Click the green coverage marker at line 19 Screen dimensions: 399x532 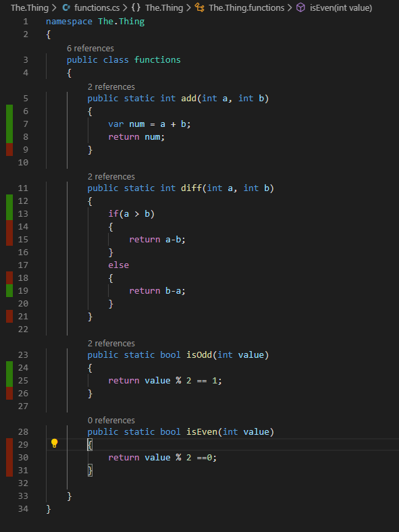9,291
